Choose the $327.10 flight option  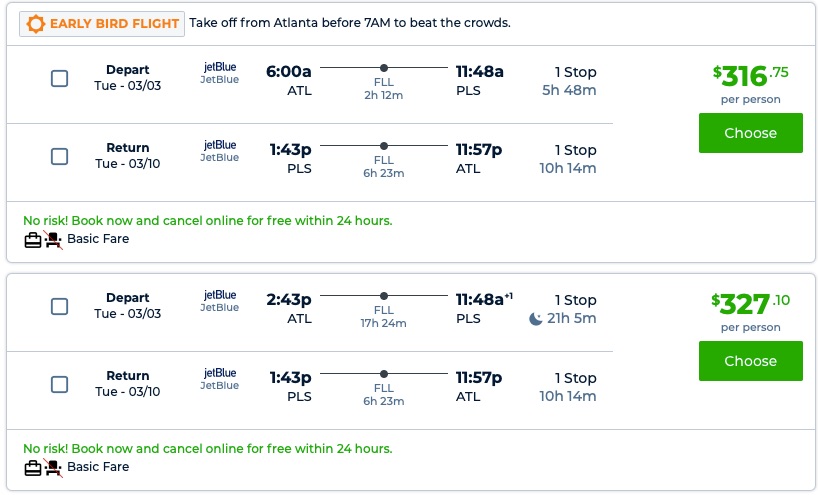pyautogui.click(x=750, y=361)
